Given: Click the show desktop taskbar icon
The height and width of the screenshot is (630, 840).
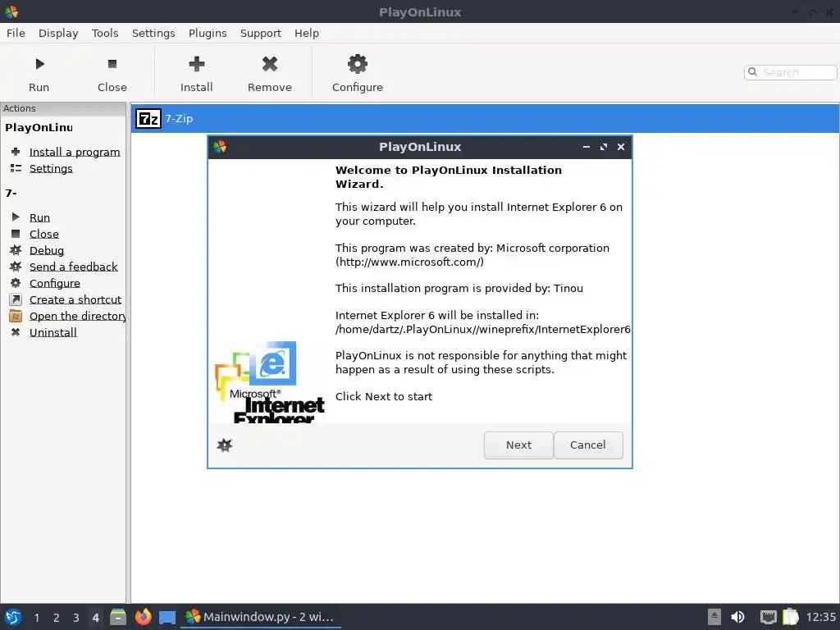Looking at the screenshot, I should 167,618.
